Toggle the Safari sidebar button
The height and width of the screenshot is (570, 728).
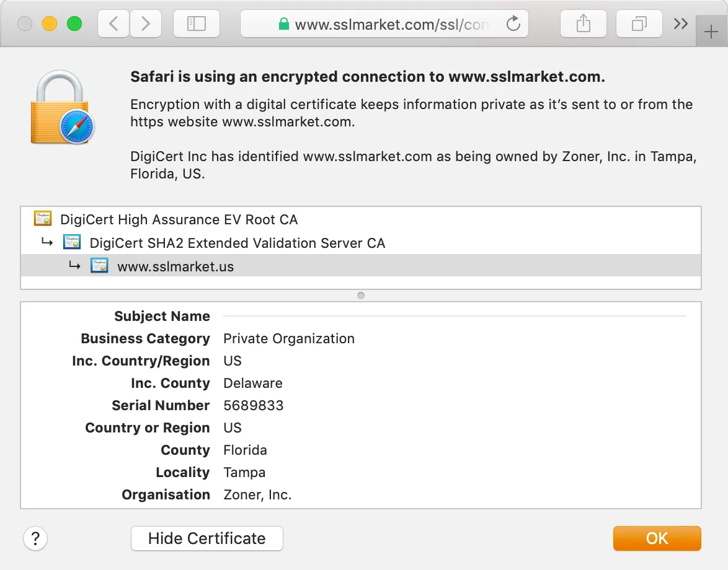pos(197,24)
